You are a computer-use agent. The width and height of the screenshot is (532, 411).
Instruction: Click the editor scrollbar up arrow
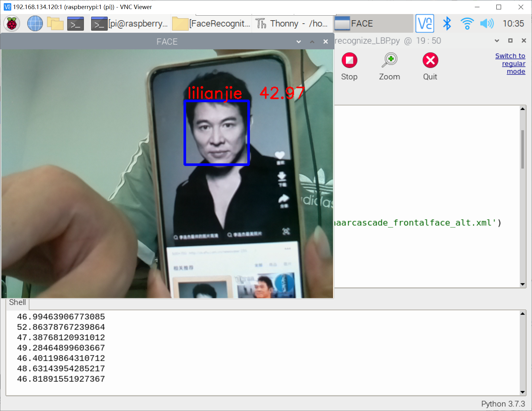[x=523, y=109]
